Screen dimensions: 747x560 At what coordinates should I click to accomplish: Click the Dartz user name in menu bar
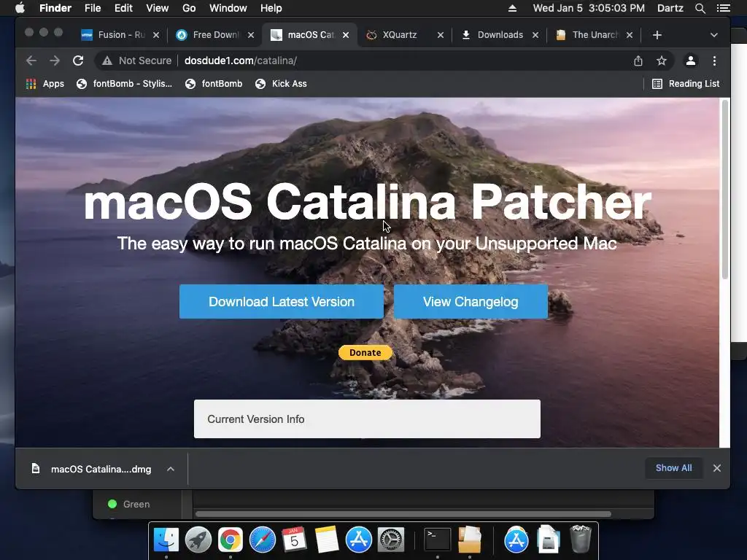(x=670, y=8)
